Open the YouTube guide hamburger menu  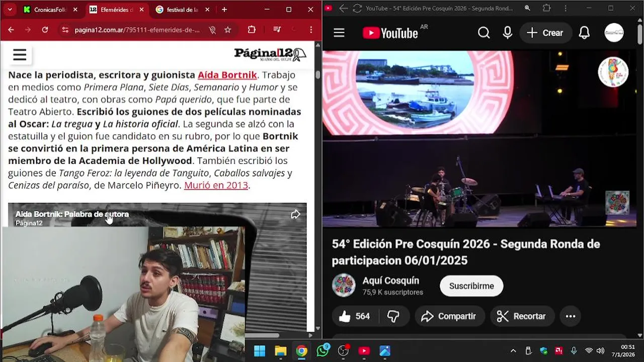pyautogui.click(x=339, y=33)
